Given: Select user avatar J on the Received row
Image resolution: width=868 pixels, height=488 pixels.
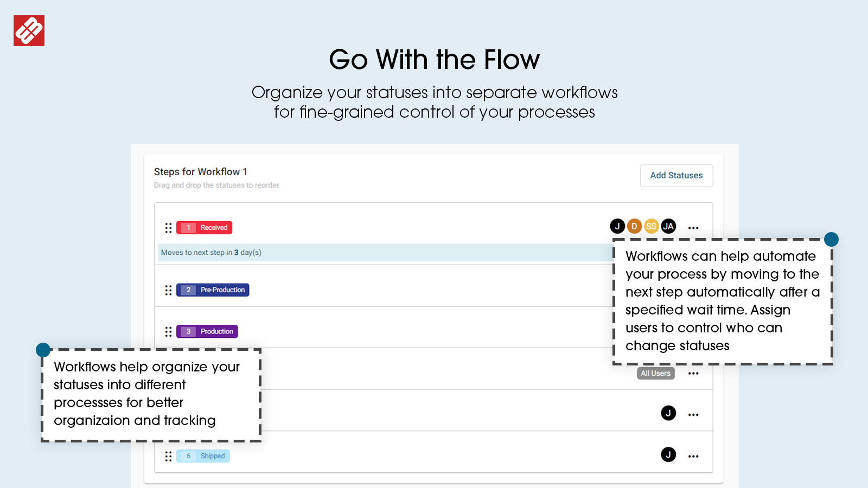Looking at the screenshot, I should pyautogui.click(x=617, y=226).
